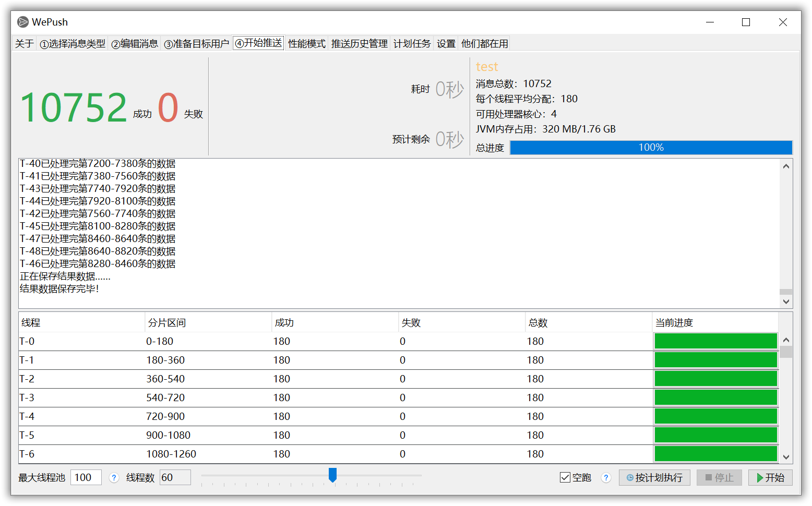812x506 pixels.
Task: Click the 按计划执行 button
Action: tap(654, 478)
